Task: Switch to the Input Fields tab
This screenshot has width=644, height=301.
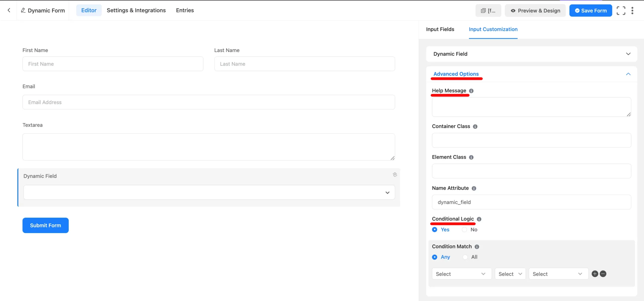Action: 440,29
